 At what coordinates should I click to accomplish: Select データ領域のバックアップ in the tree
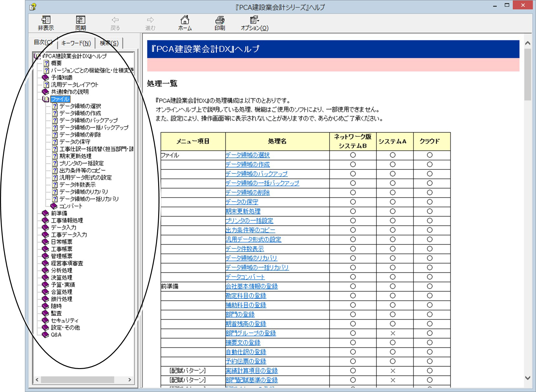(89, 120)
